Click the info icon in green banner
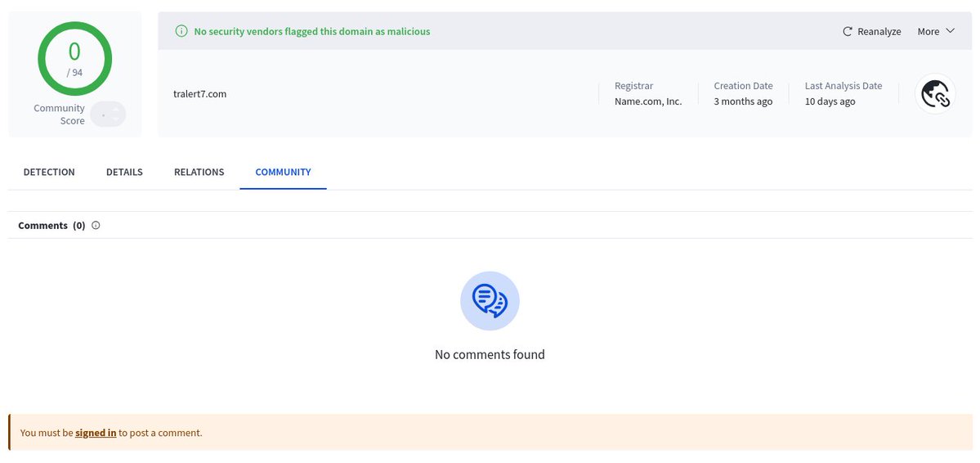980x463 pixels. (x=181, y=31)
